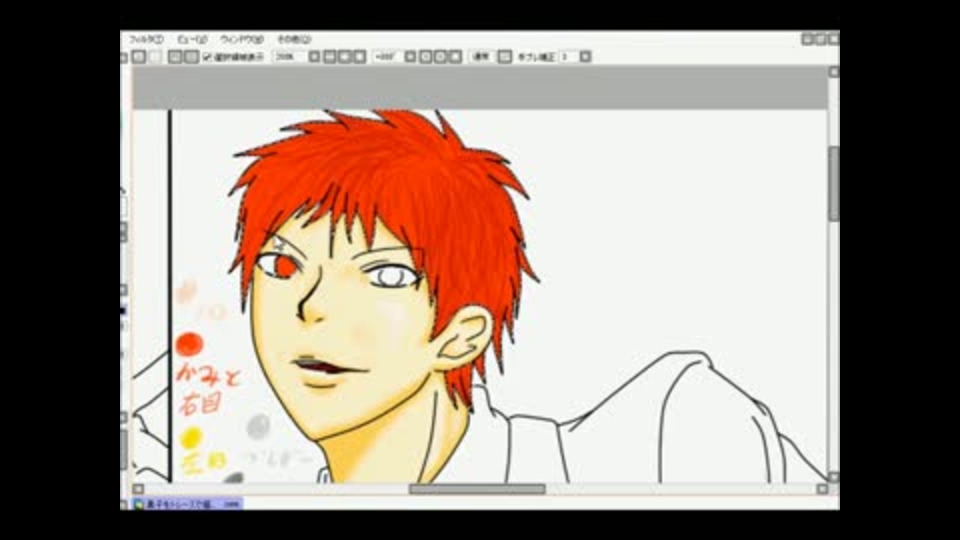Screen dimensions: 960x540
Task: Click the vertical scrollbar down arrow
Action: 833,476
